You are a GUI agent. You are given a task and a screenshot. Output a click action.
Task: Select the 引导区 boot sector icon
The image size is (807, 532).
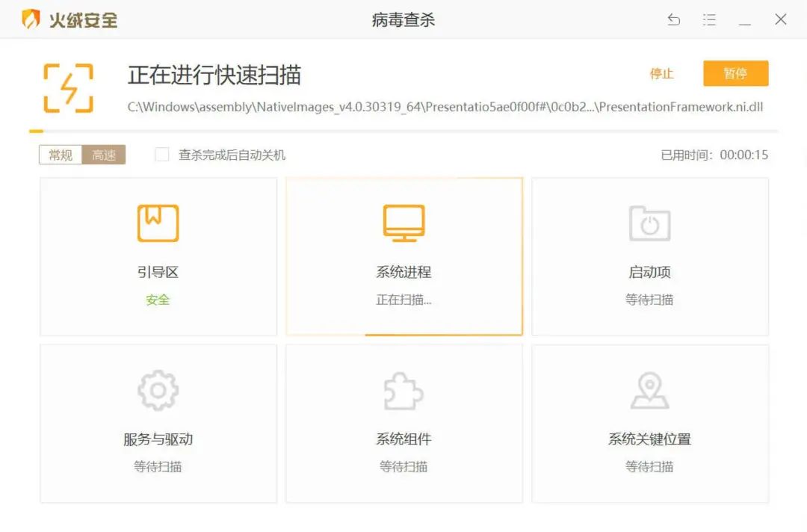(x=157, y=222)
